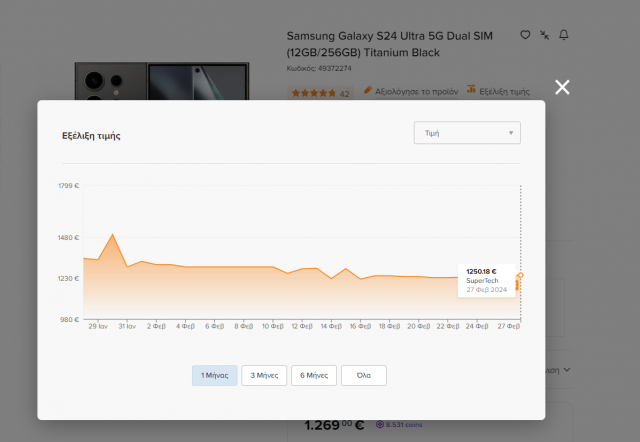
Task: Click the 1.269,00 € price
Action: click(334, 425)
